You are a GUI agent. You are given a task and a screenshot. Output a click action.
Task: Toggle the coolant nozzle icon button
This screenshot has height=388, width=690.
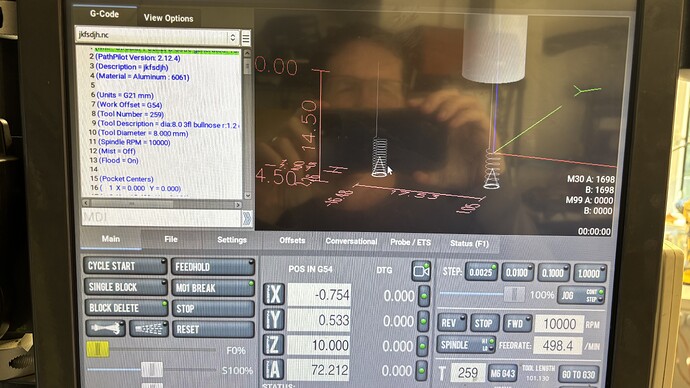click(x=106, y=328)
